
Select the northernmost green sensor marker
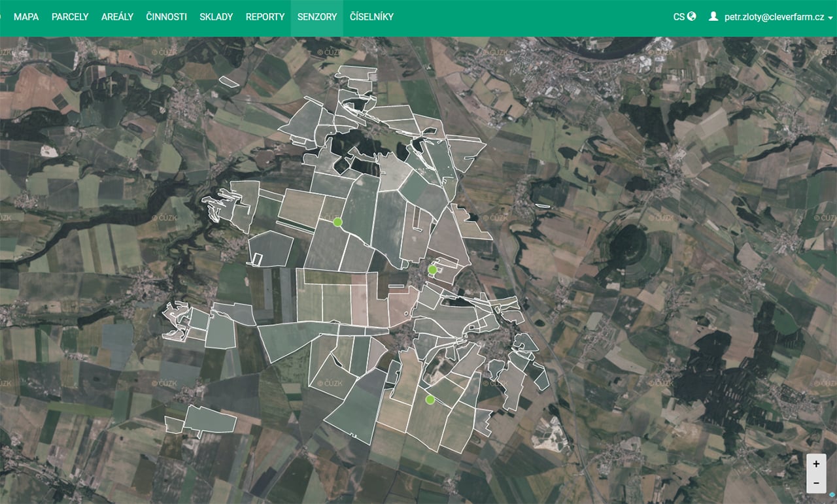[338, 222]
